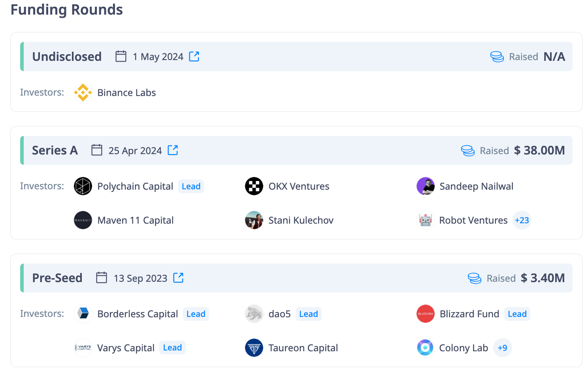
Task: Click Lead badge next to Polychain Capital
Action: click(191, 186)
